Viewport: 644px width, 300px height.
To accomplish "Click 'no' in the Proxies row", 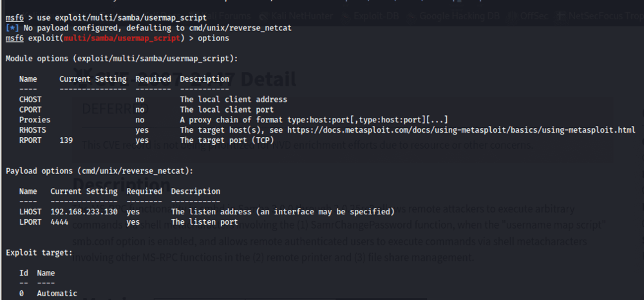I will pos(140,120).
